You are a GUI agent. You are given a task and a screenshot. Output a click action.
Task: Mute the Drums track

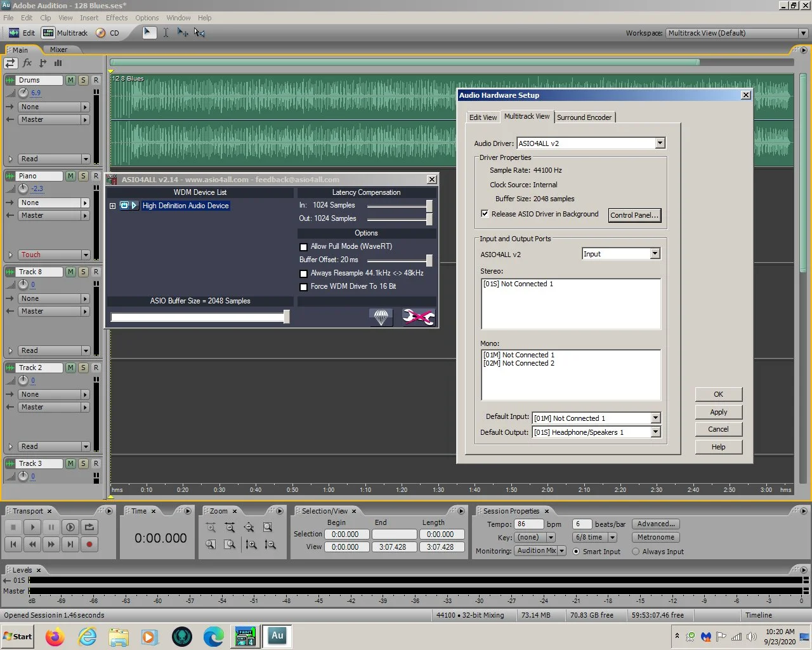click(70, 80)
